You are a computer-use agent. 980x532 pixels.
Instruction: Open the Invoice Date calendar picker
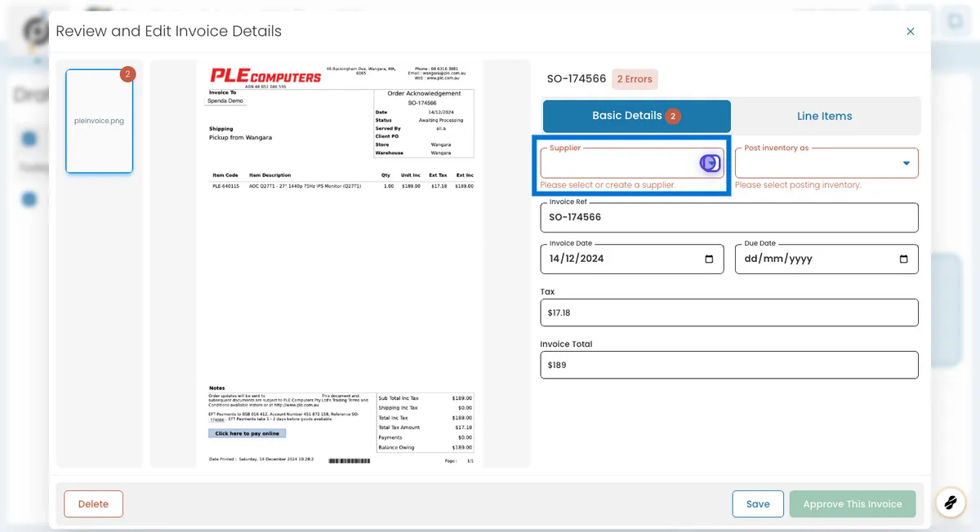tap(709, 259)
